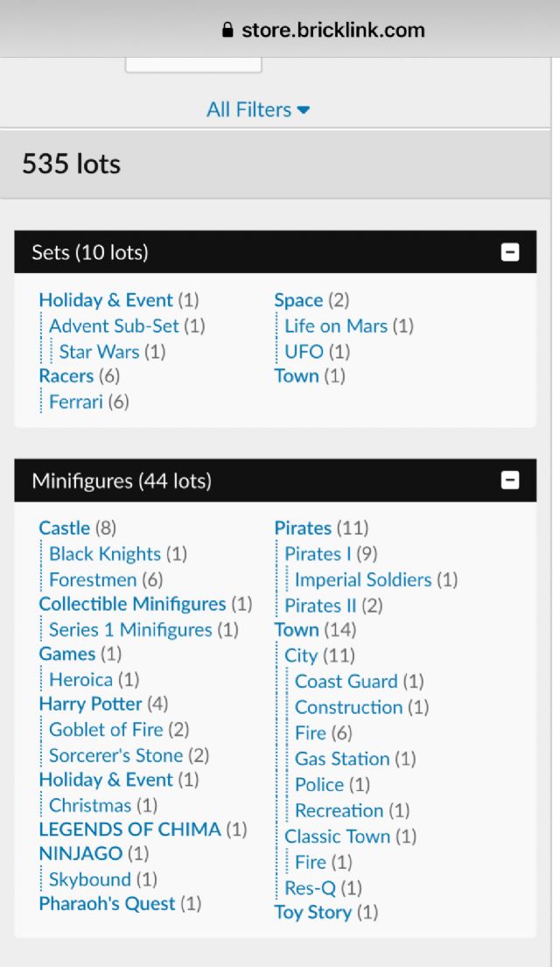Browse Forestmen minifigures
This screenshot has height=967, width=560.
[93, 579]
